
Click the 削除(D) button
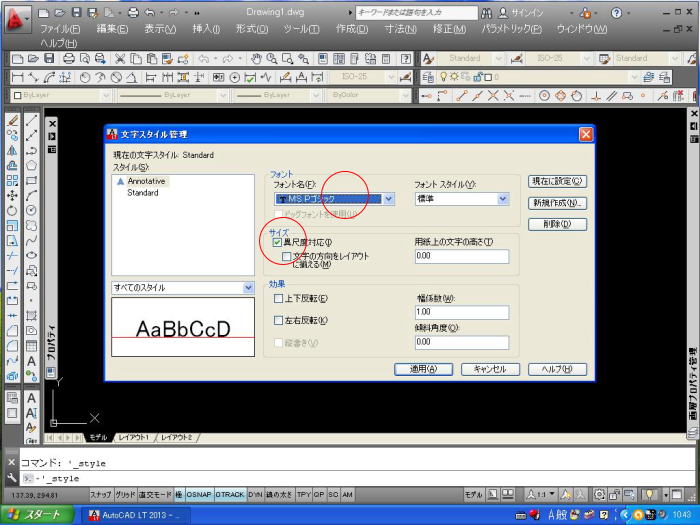point(557,224)
